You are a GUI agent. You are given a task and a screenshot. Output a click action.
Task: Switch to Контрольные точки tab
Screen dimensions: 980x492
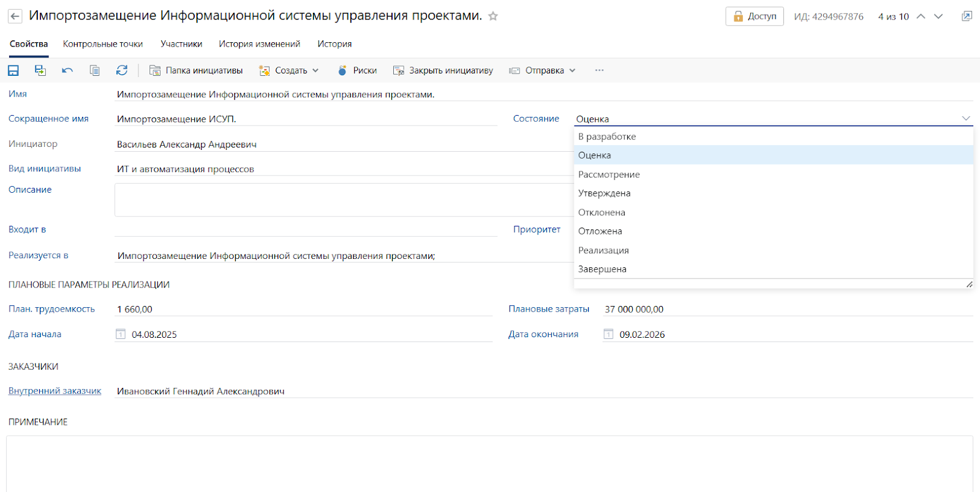pyautogui.click(x=103, y=44)
